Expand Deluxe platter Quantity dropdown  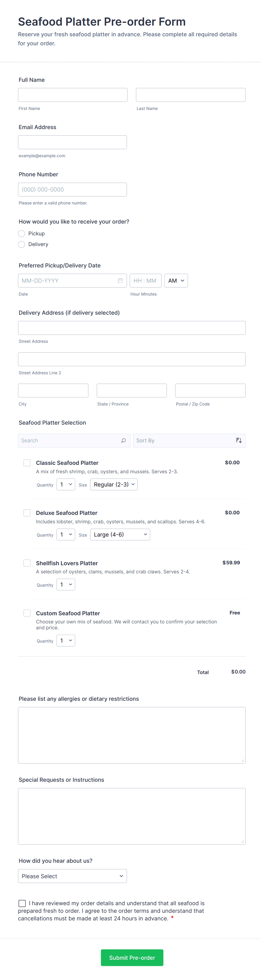pos(66,535)
